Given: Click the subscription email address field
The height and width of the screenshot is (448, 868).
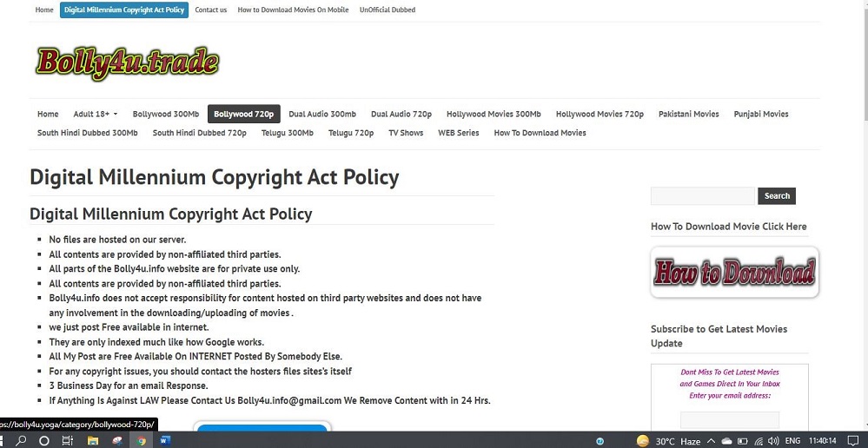Looking at the screenshot, I should pos(730,420).
